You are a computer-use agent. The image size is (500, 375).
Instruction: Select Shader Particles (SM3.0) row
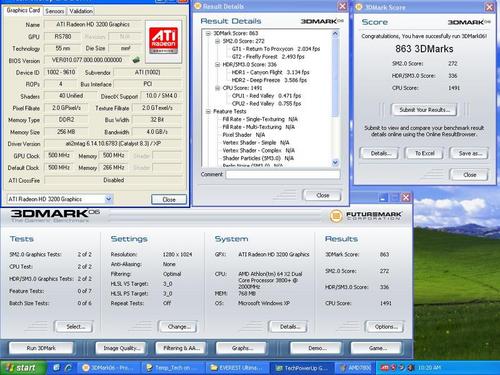point(258,158)
